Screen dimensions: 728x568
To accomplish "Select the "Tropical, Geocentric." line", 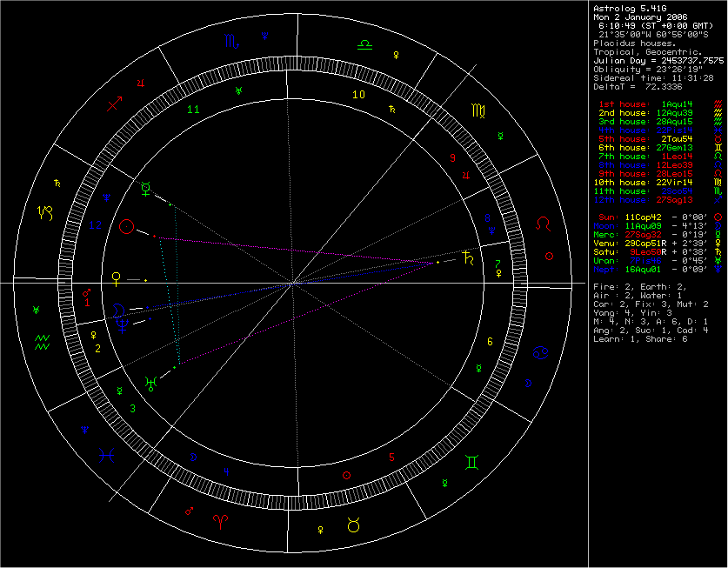I will [648, 52].
